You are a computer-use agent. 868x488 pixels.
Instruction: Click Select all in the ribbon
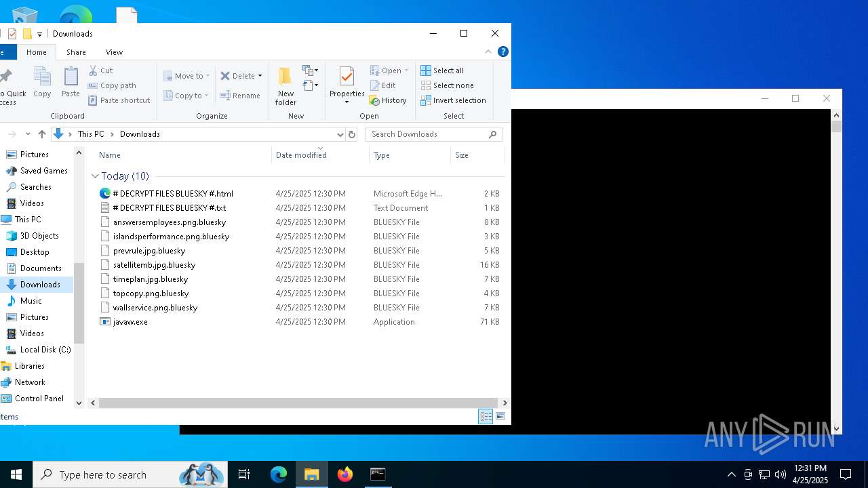[x=442, y=70]
